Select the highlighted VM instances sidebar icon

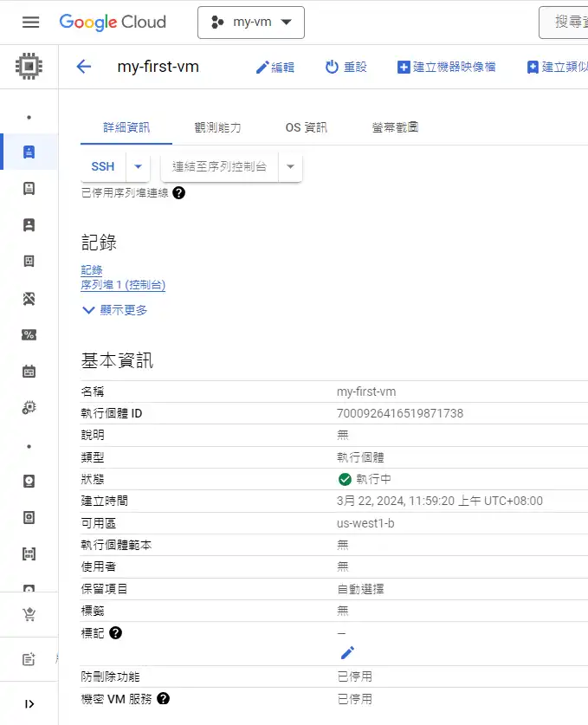(29, 152)
